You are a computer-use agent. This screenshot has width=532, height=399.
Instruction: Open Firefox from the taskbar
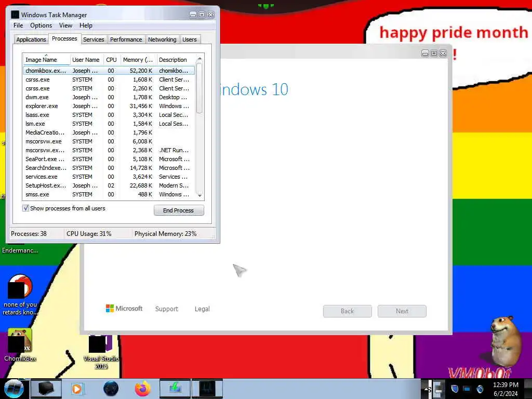pos(143,389)
